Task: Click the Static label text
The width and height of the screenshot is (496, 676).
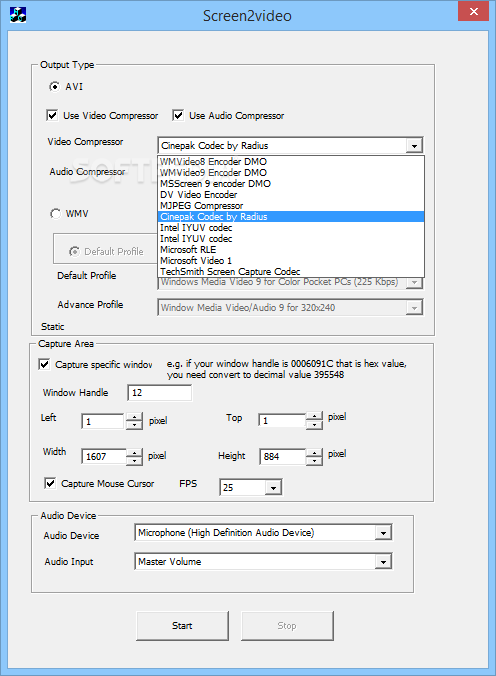Action: (53, 327)
